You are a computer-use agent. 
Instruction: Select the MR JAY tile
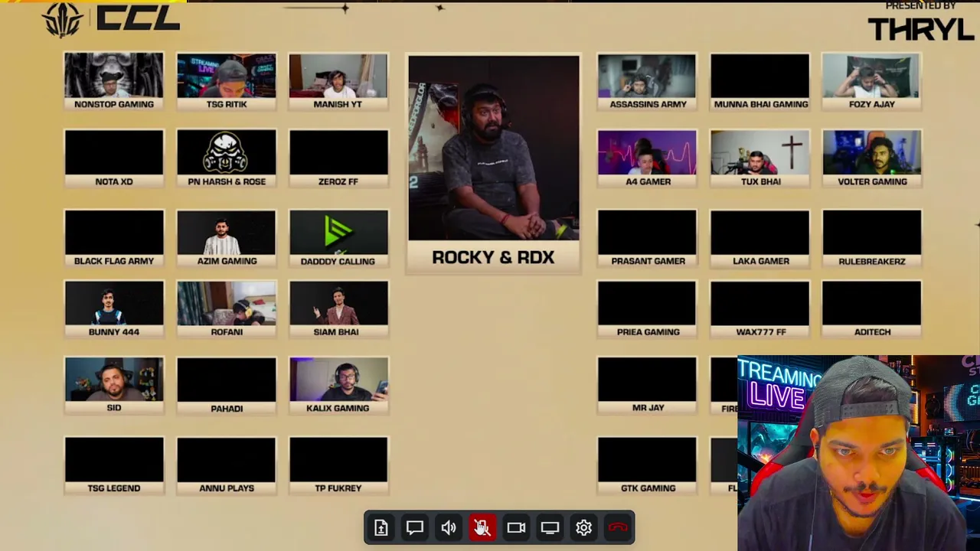click(648, 386)
